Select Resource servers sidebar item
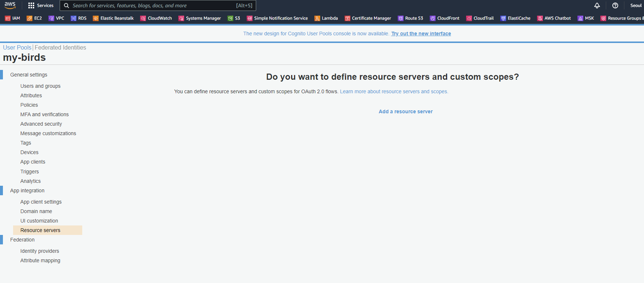Viewport: 644px width, 283px height. coord(48,230)
